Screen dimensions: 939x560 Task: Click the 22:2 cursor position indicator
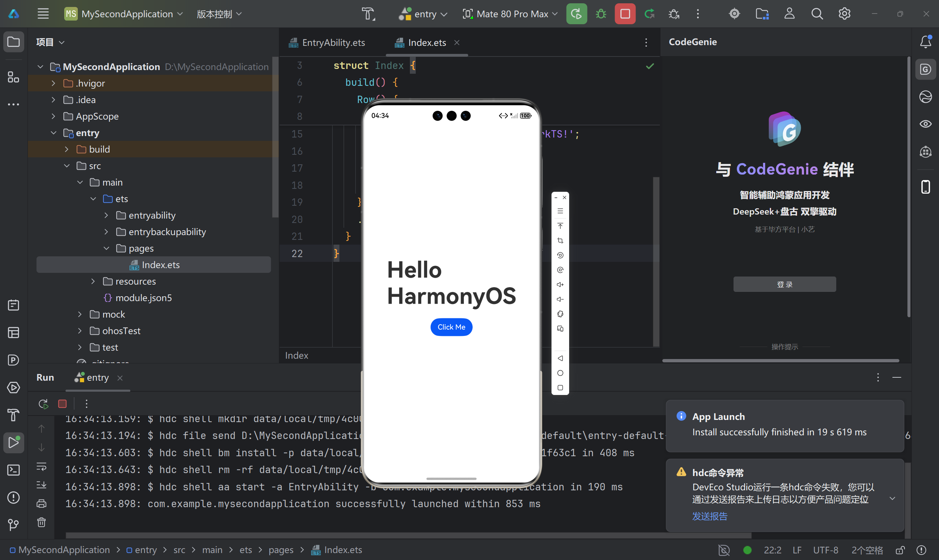pyautogui.click(x=772, y=550)
